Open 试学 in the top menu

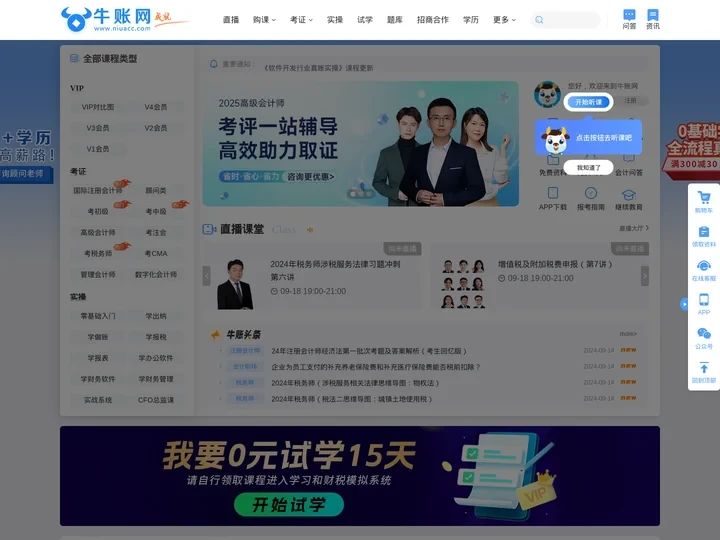point(365,20)
